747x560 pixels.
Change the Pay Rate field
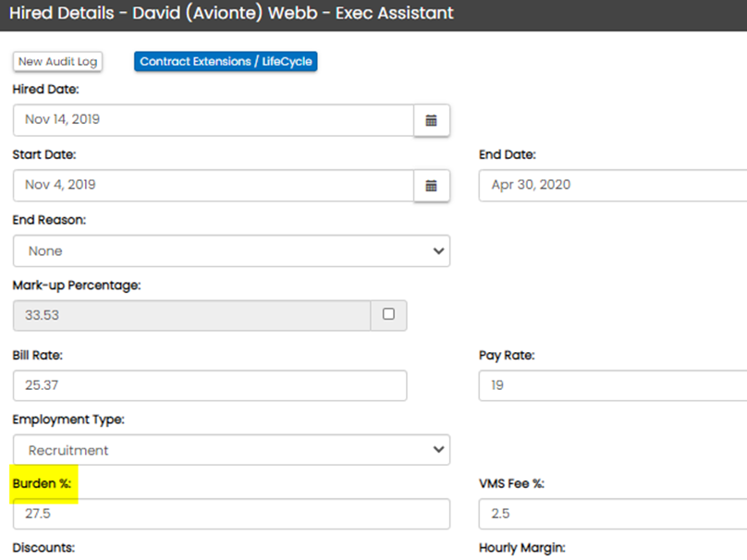613,385
